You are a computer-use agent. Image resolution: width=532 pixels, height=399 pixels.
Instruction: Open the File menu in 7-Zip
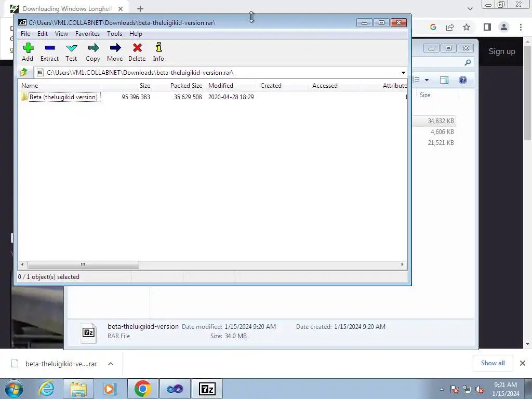25,34
